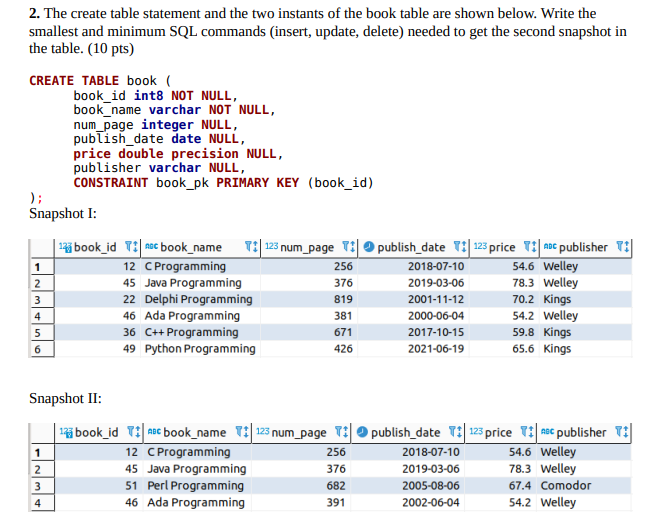Select row number 3 in Snapshot I table

[42, 300]
